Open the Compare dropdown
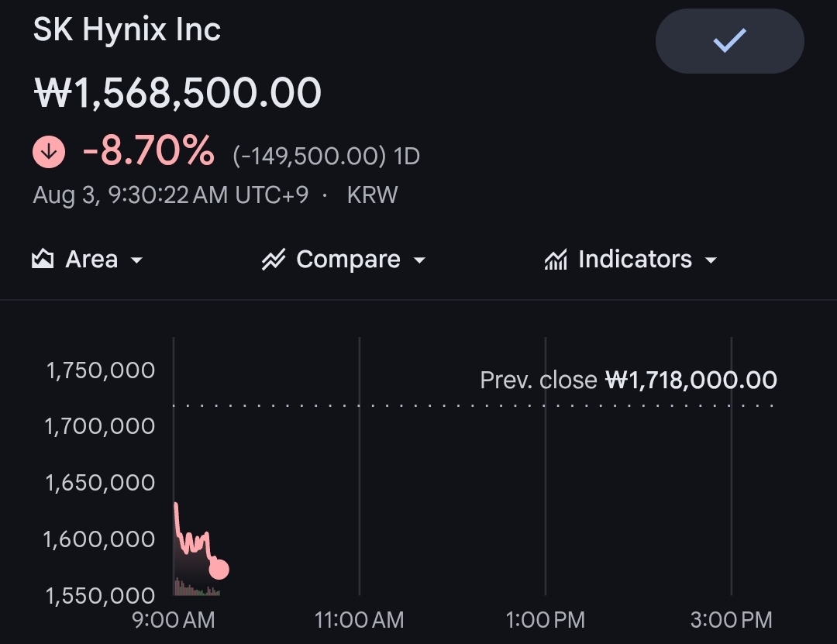 click(x=344, y=260)
